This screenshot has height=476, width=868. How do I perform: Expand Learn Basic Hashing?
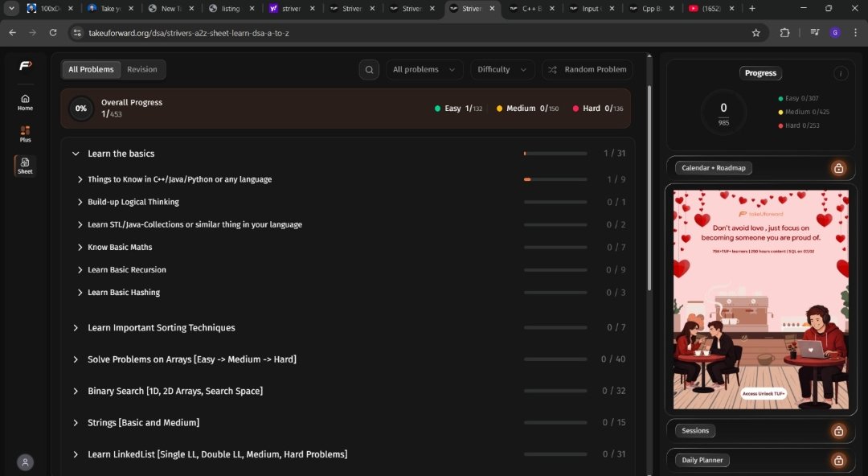pos(80,293)
